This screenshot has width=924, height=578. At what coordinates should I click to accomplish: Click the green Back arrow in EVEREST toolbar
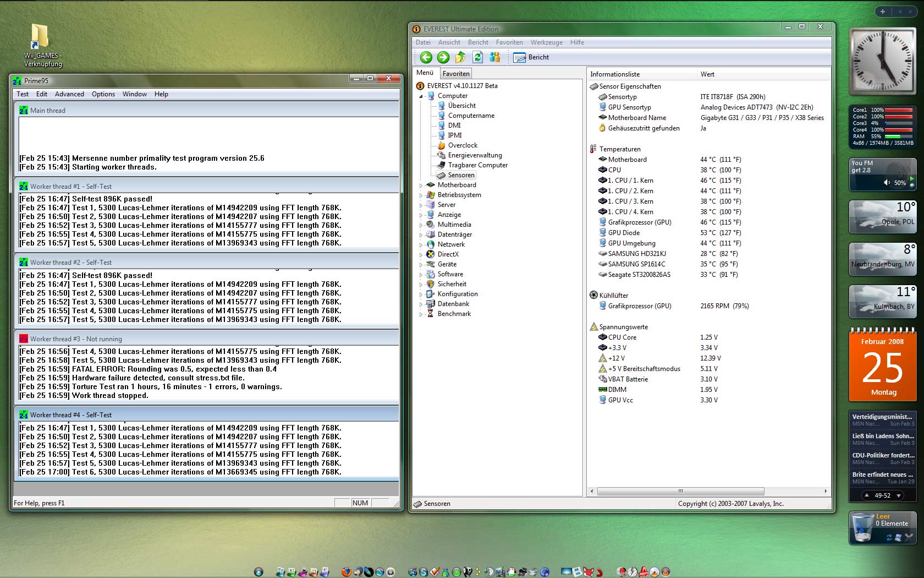[x=426, y=57]
